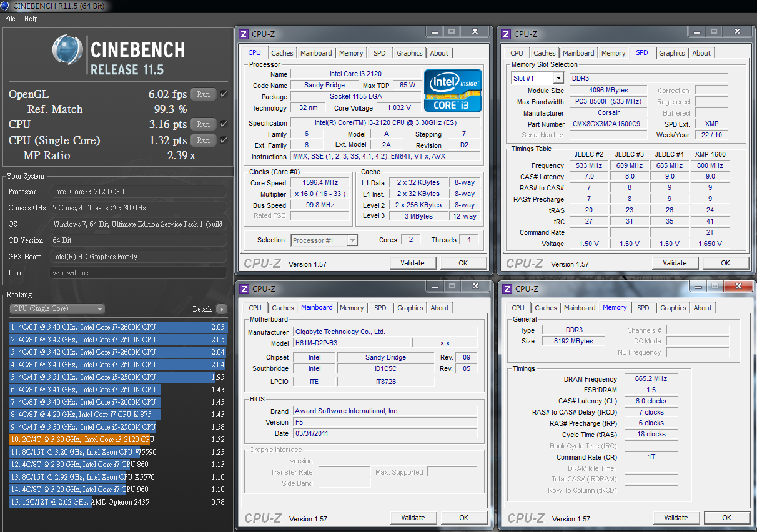
Task: Click CPU-Z icon in the Mainboard window title
Action: [244, 288]
